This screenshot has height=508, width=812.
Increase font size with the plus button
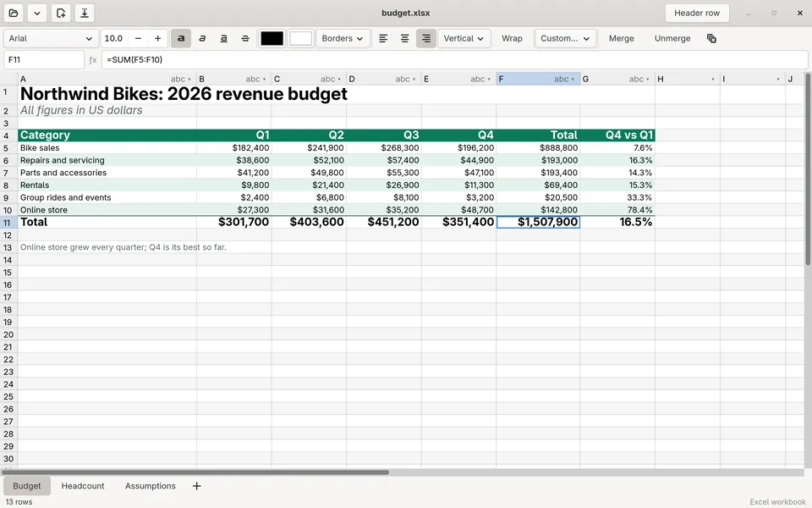tap(158, 38)
